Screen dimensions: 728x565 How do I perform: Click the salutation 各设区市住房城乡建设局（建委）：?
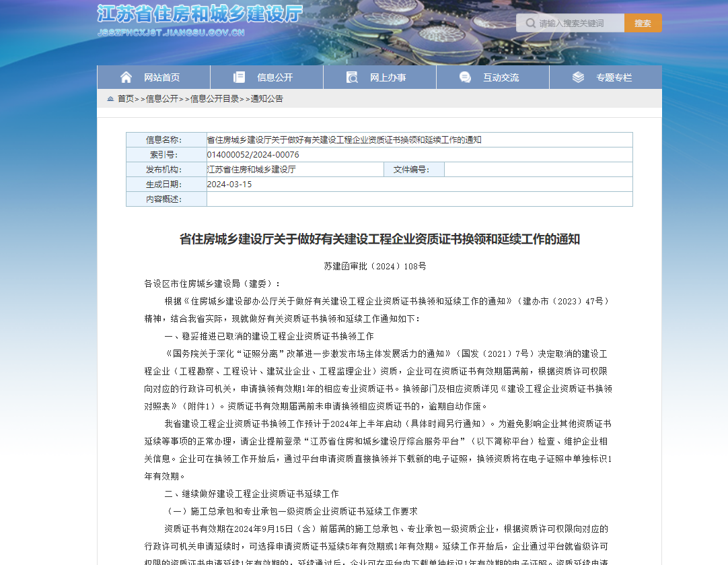(x=213, y=284)
